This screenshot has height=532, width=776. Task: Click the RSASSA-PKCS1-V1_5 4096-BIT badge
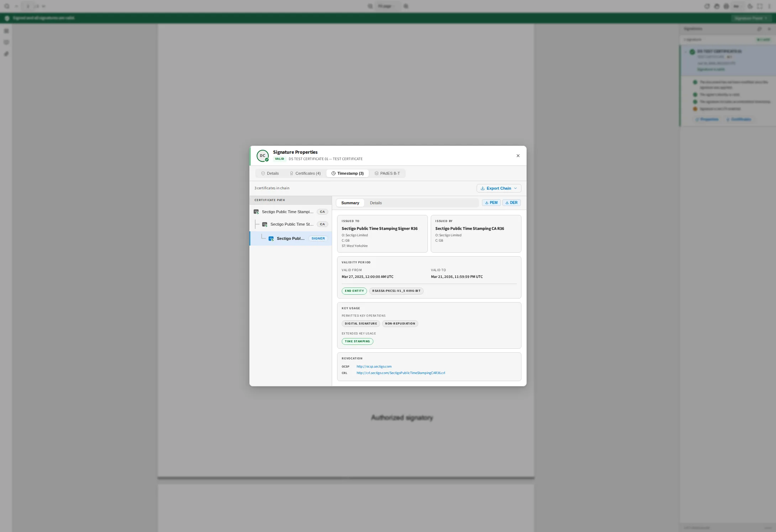396,291
